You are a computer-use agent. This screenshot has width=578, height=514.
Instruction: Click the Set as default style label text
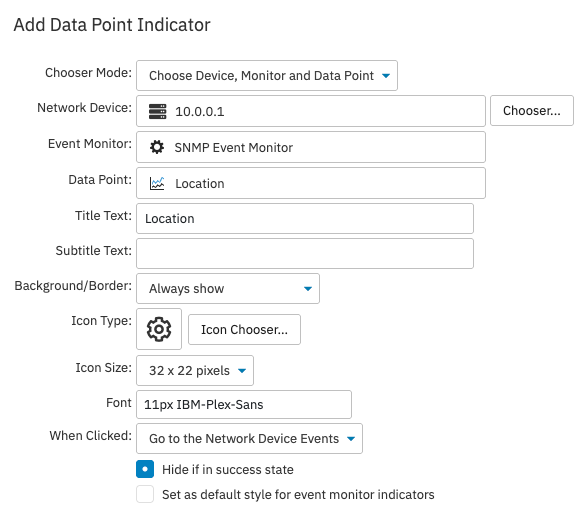tap(298, 495)
